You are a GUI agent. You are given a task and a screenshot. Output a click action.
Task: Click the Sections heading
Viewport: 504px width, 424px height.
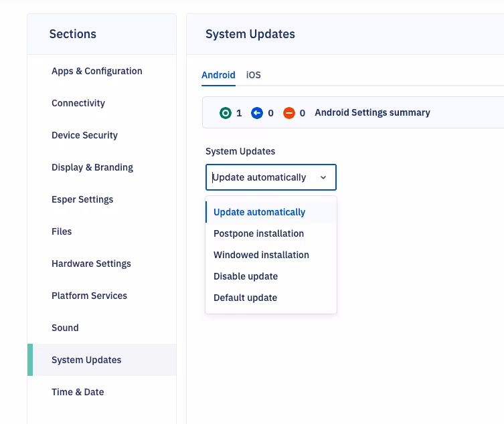pos(73,34)
